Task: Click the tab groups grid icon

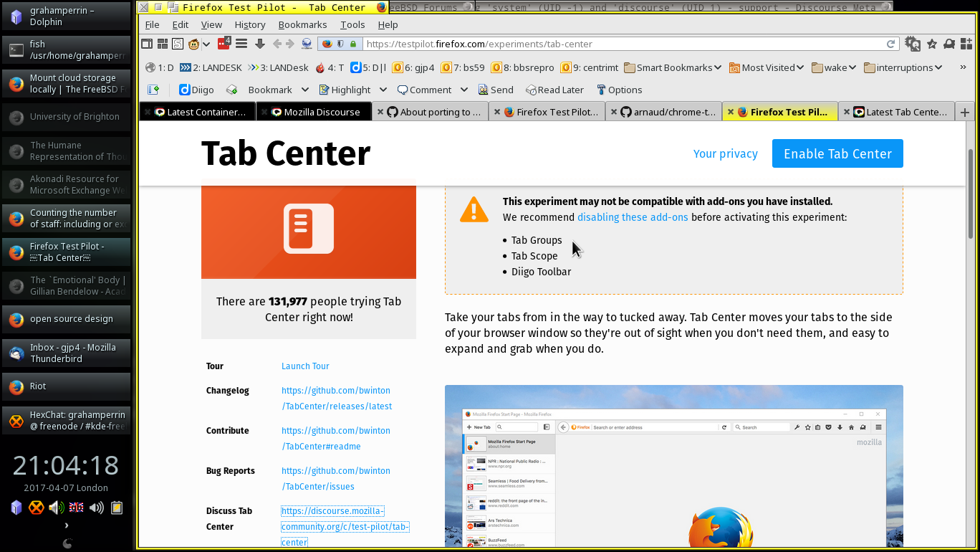Action: click(x=163, y=44)
